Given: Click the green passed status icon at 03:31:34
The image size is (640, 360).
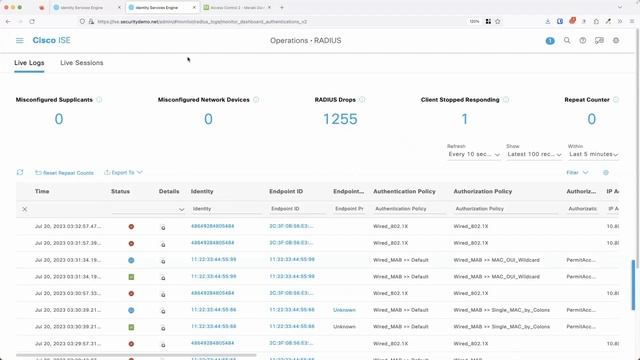Looking at the screenshot, I should point(131,277).
